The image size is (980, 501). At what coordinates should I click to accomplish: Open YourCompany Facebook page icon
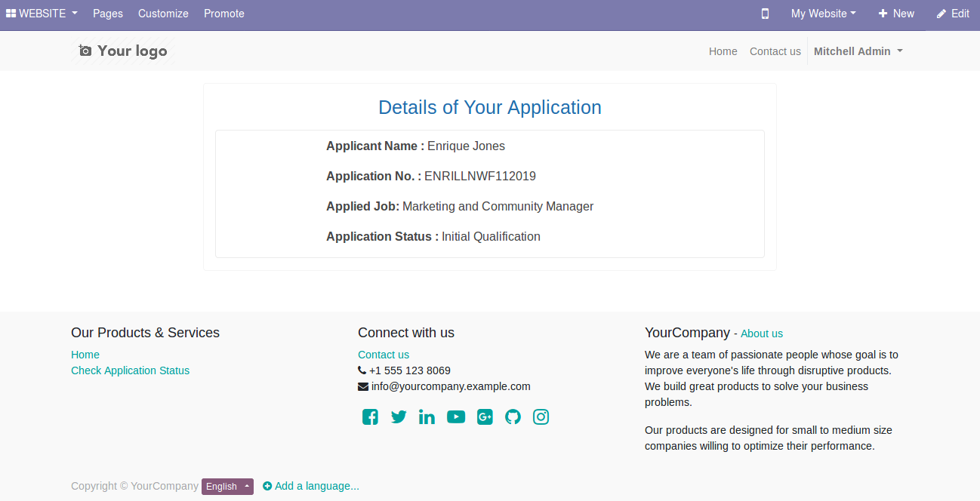pos(370,416)
